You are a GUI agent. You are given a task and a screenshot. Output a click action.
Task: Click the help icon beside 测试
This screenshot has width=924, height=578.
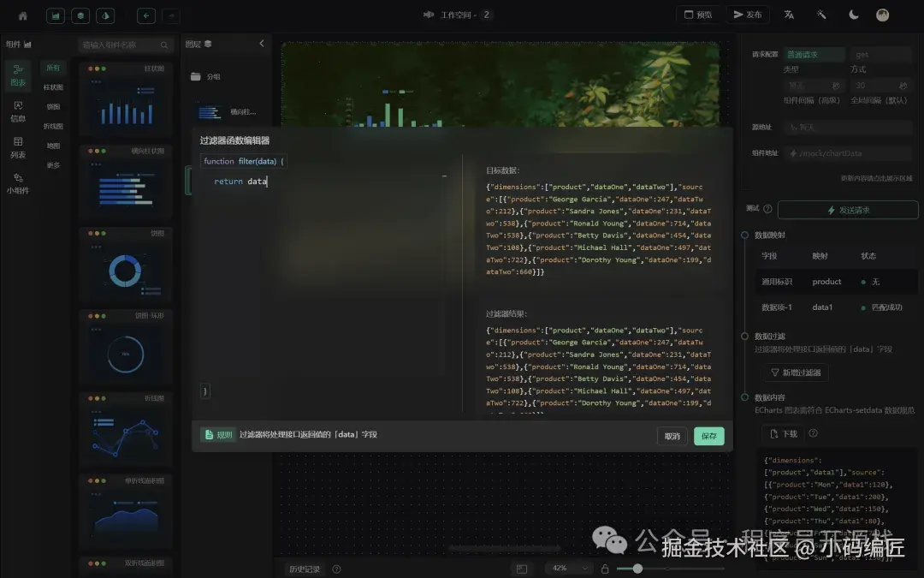[x=767, y=209]
